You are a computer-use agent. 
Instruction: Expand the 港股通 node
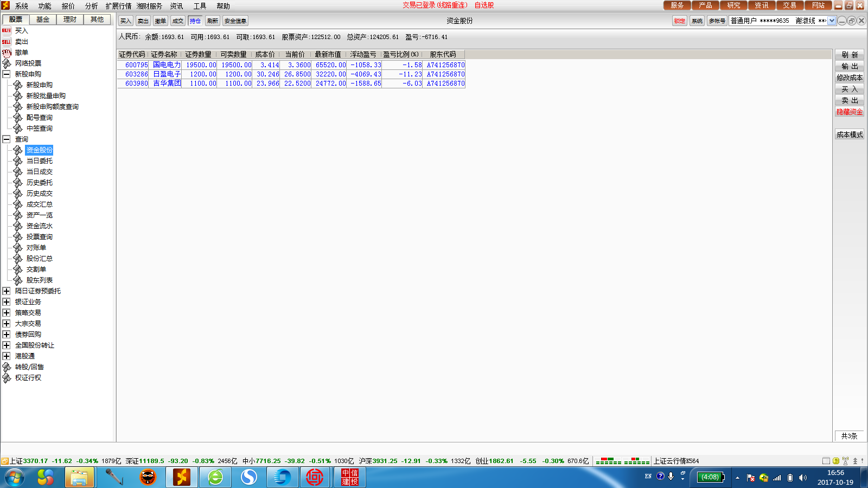(x=7, y=356)
